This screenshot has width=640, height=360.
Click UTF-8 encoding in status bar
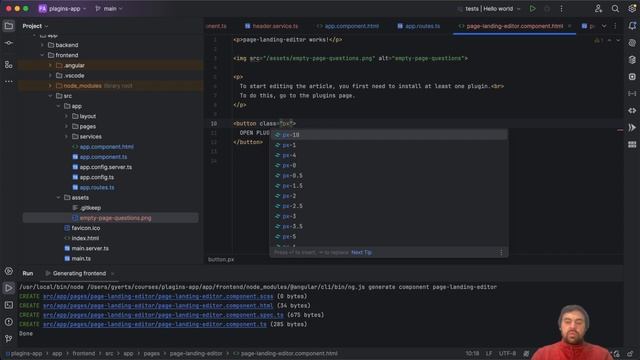click(x=507, y=353)
